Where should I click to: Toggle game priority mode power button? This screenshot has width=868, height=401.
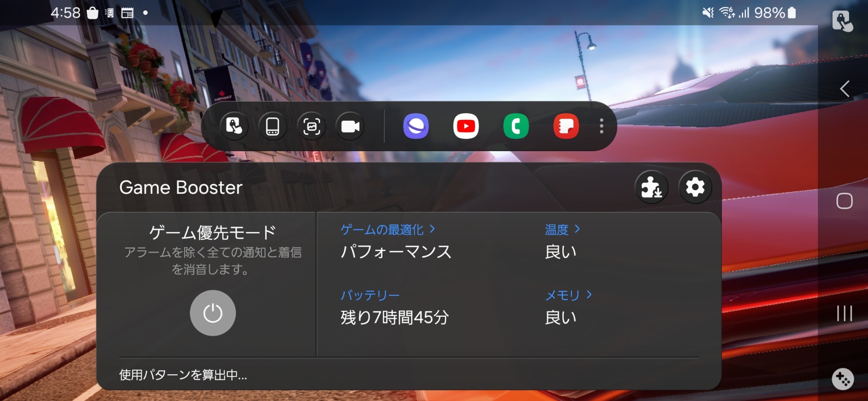coord(213,313)
